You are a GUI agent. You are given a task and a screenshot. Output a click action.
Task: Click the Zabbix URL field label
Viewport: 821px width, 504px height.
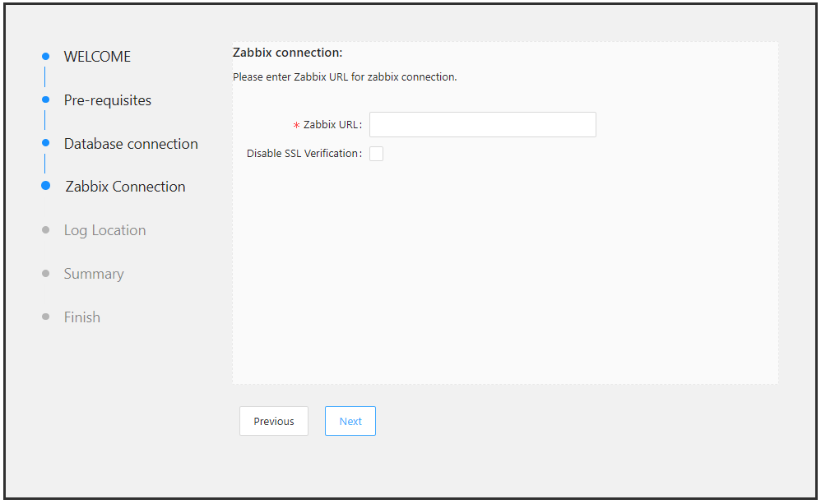(331, 124)
